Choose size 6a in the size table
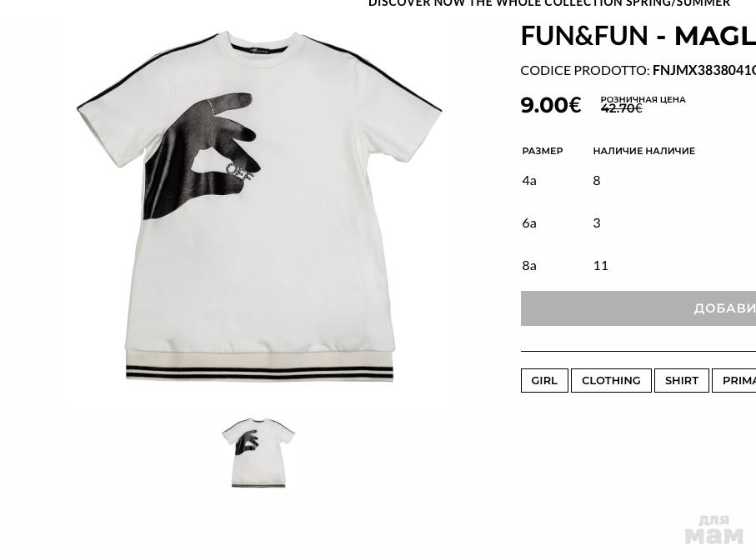Screen dimensions: 756x556 [529, 223]
